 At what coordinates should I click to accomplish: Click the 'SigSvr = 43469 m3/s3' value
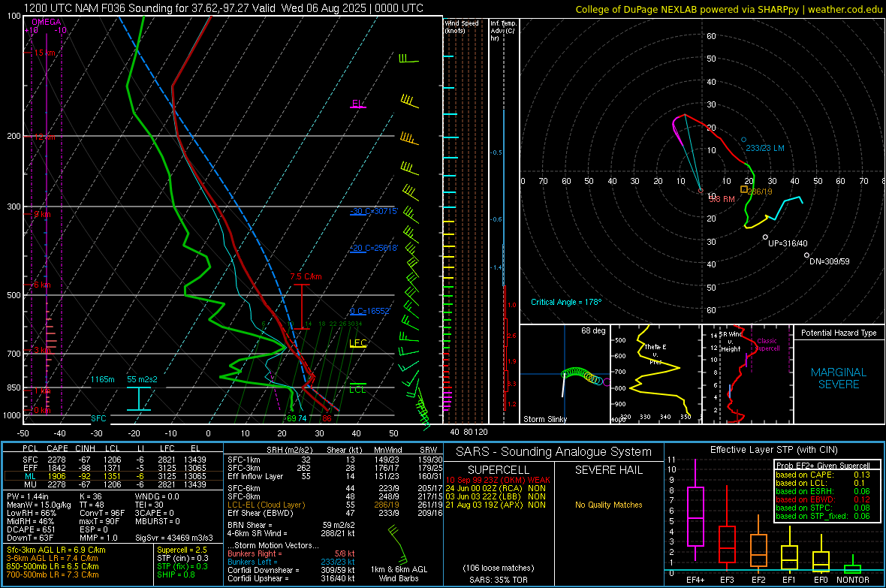[174, 538]
